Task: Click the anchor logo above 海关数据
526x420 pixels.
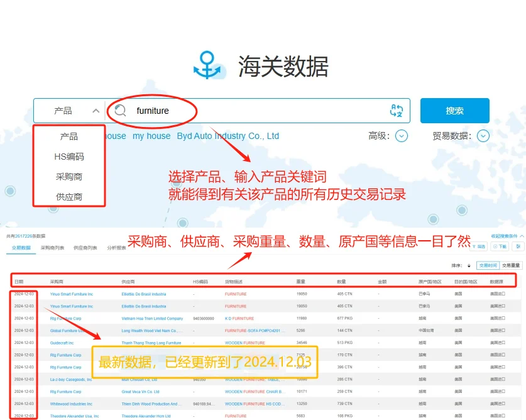Action: (207, 65)
